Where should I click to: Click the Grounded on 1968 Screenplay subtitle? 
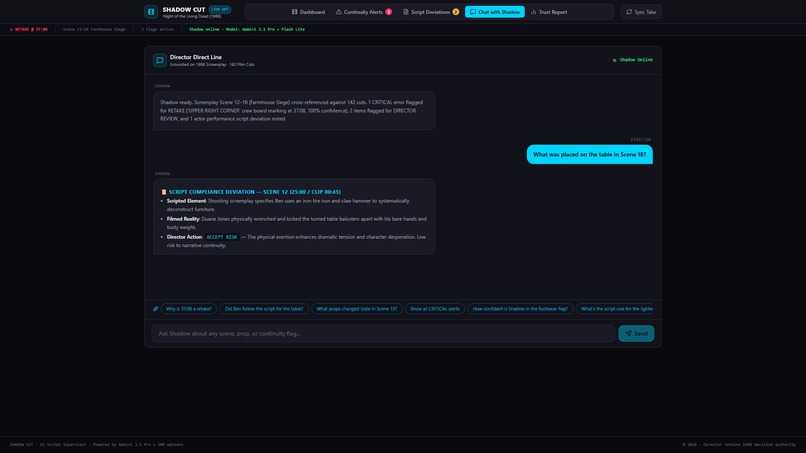212,65
